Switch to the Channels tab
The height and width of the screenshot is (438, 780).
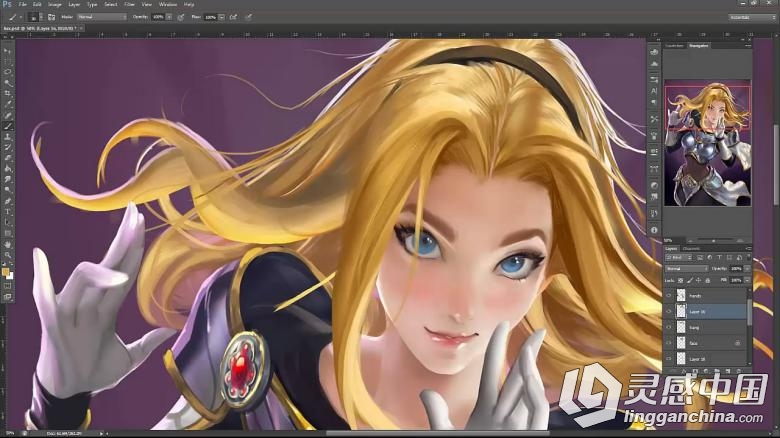click(691, 248)
